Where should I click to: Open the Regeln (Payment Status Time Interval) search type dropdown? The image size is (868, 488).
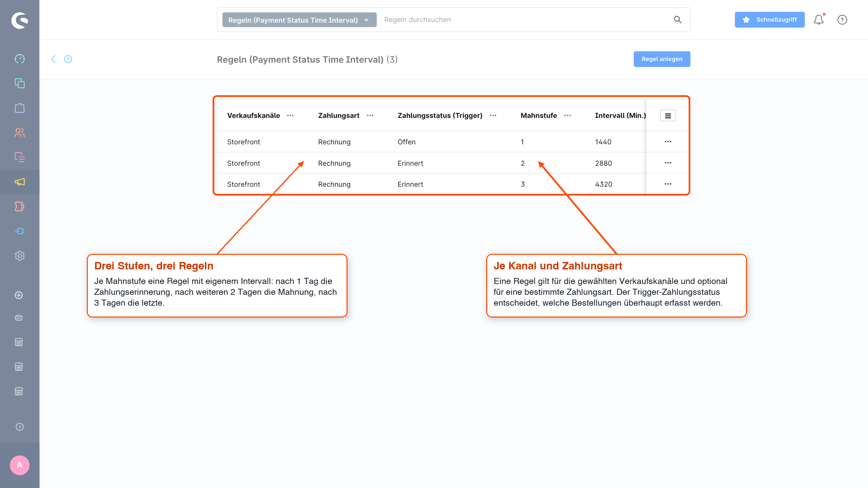[299, 20]
